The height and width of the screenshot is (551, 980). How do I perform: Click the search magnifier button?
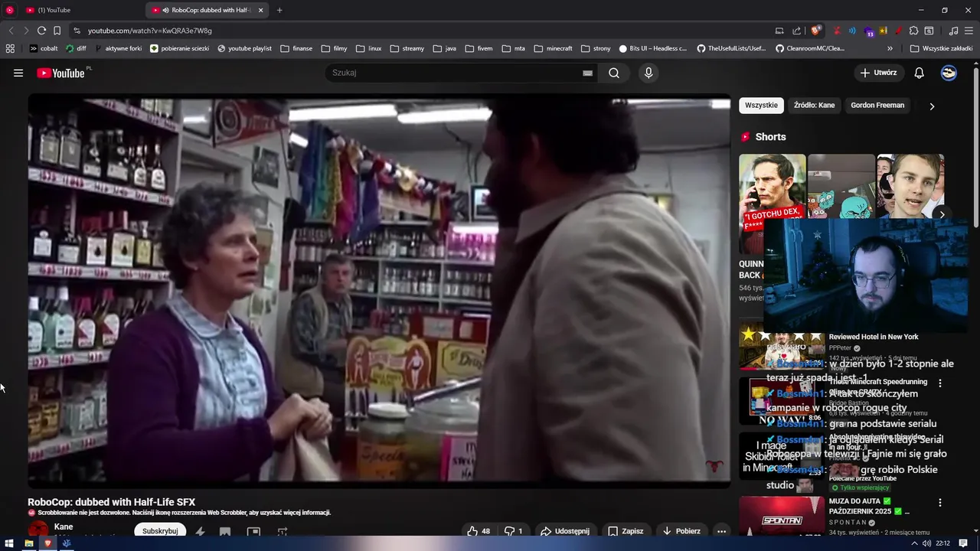coord(614,73)
